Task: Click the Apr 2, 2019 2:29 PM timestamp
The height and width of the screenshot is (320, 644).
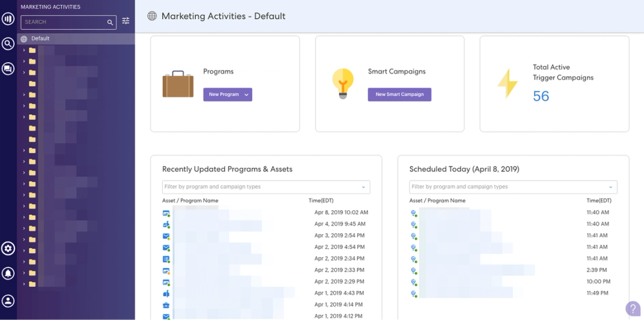Action: click(339, 281)
